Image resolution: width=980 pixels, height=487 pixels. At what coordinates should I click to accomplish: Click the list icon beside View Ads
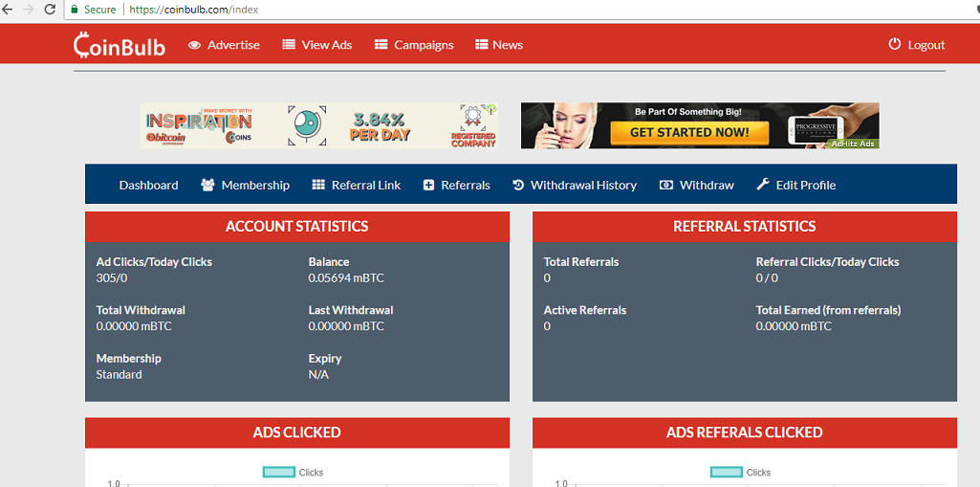(289, 45)
